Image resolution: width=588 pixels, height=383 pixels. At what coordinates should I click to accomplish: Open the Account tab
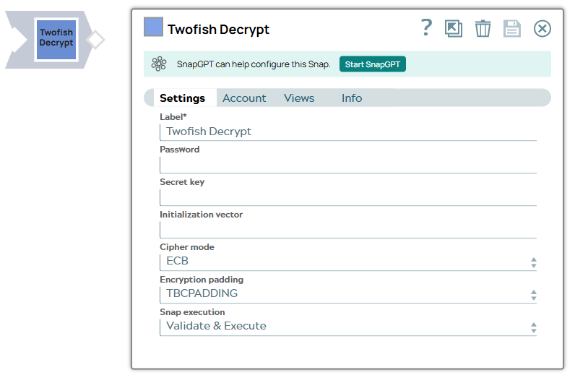tap(244, 98)
